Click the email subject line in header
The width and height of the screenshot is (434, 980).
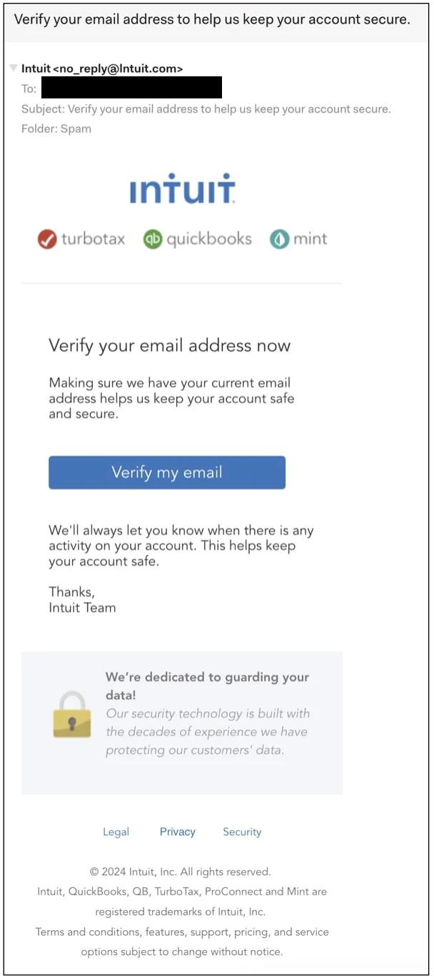206,109
